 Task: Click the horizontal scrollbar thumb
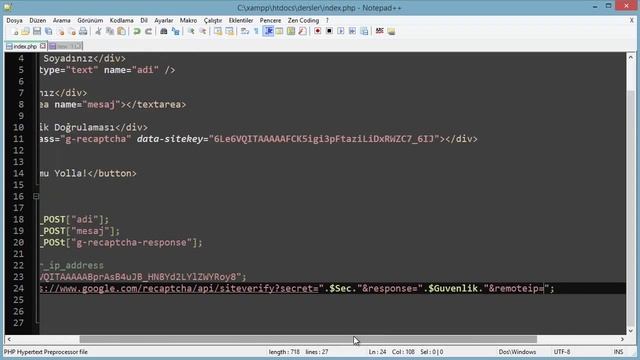(308, 339)
